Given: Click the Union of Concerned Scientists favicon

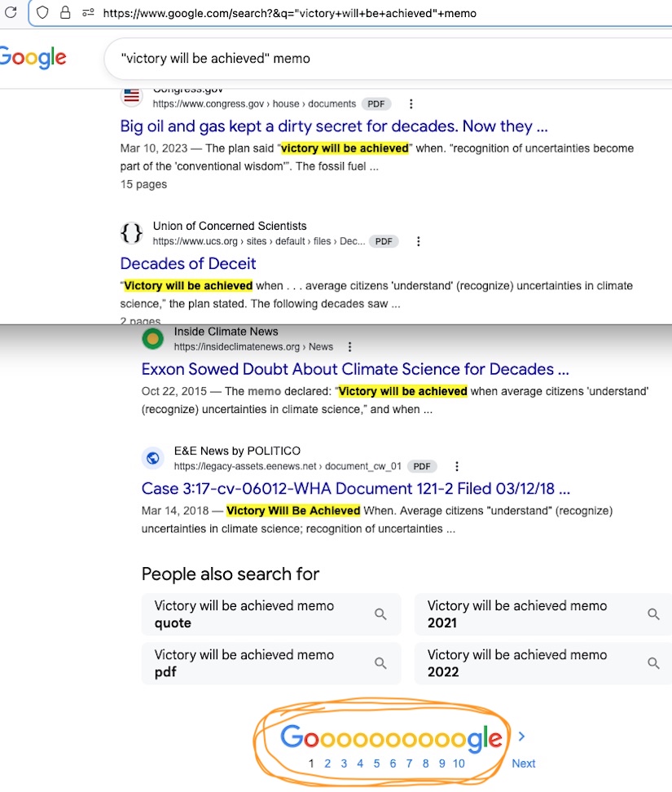Looking at the screenshot, I should pos(131,234).
